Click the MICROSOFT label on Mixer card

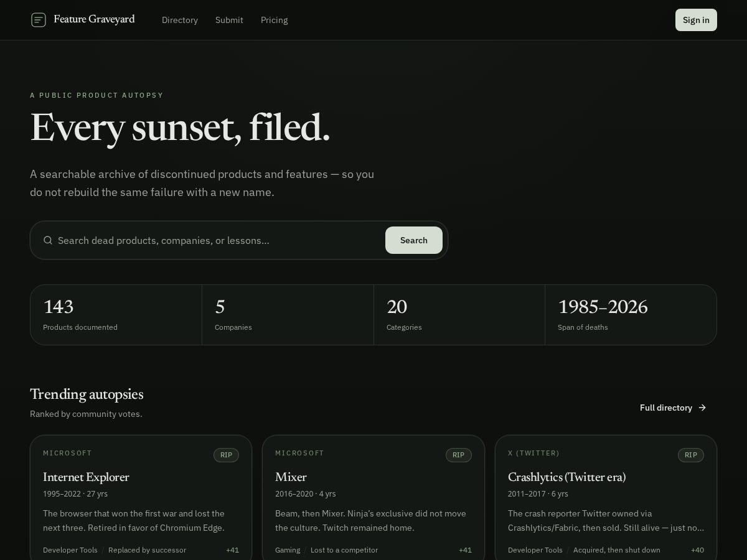click(299, 453)
